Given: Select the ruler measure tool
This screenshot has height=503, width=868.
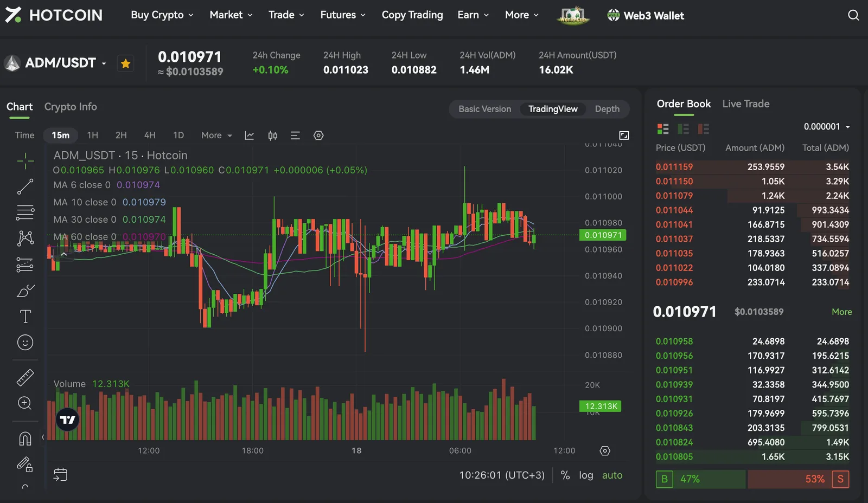Looking at the screenshot, I should [25, 377].
